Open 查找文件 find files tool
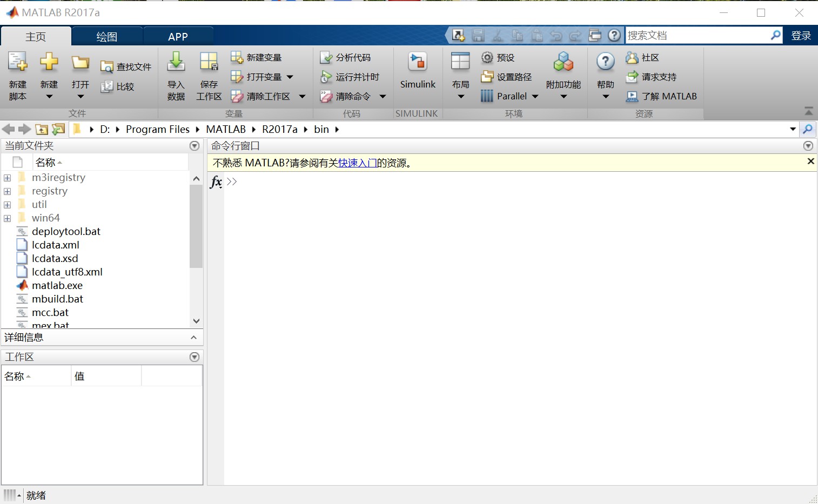The height and width of the screenshot is (504, 818). pyautogui.click(x=126, y=67)
